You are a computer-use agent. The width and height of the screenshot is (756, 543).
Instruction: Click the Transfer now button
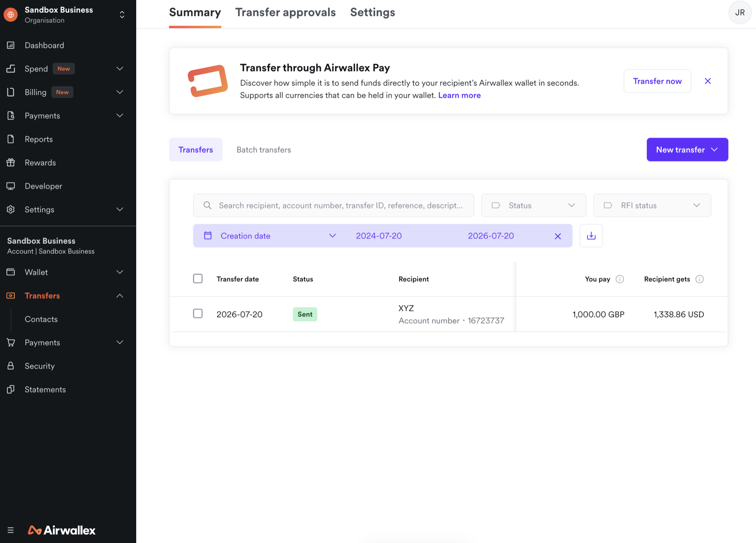(657, 81)
